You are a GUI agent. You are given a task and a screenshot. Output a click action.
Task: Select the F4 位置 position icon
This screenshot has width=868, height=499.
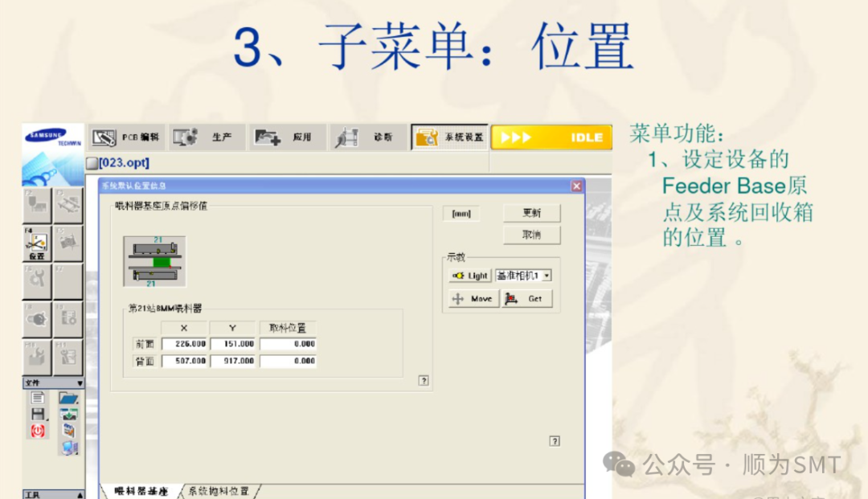[37, 243]
